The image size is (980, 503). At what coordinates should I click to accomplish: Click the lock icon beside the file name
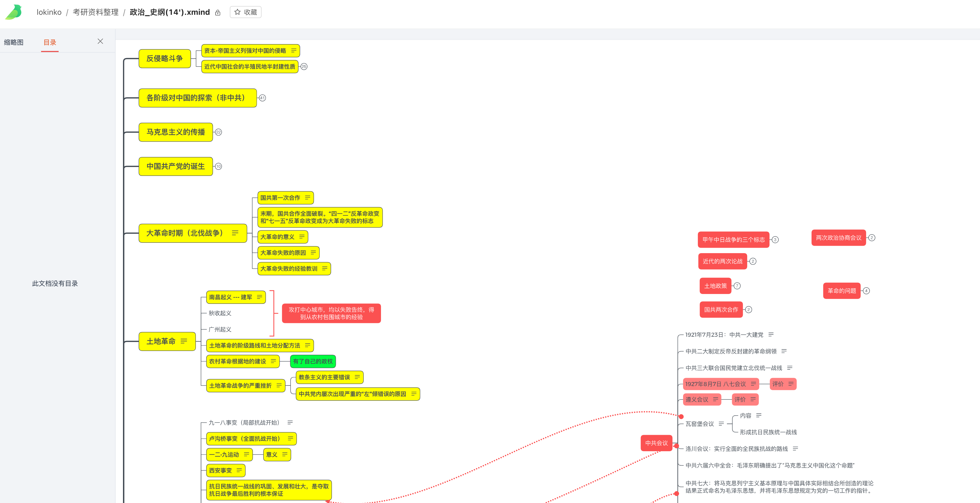click(217, 13)
